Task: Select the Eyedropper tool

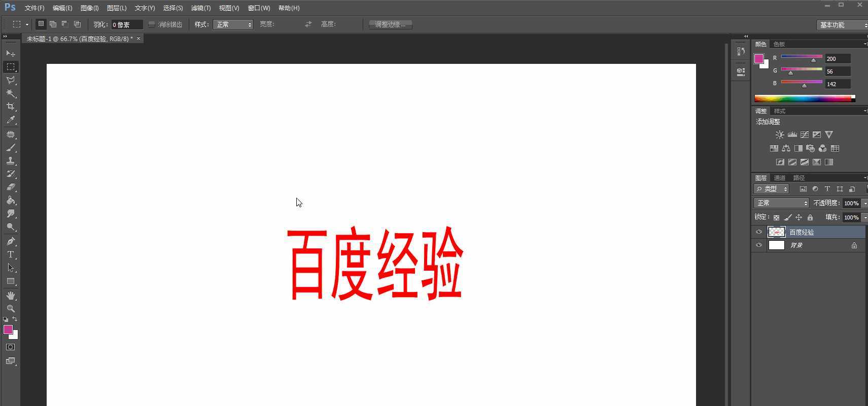Action: [11, 120]
